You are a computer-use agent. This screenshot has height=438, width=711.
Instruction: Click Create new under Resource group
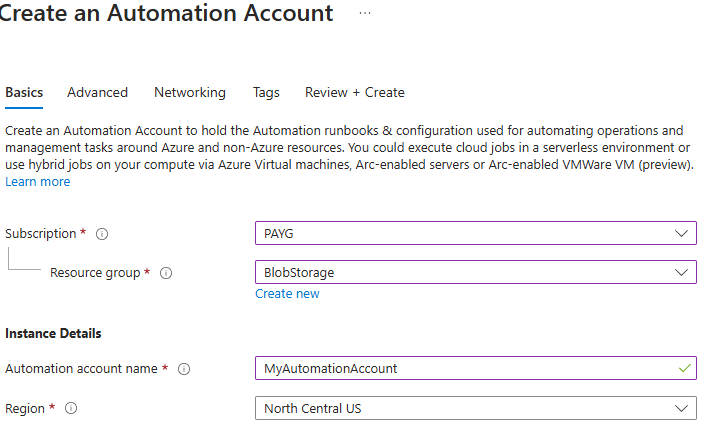point(287,294)
